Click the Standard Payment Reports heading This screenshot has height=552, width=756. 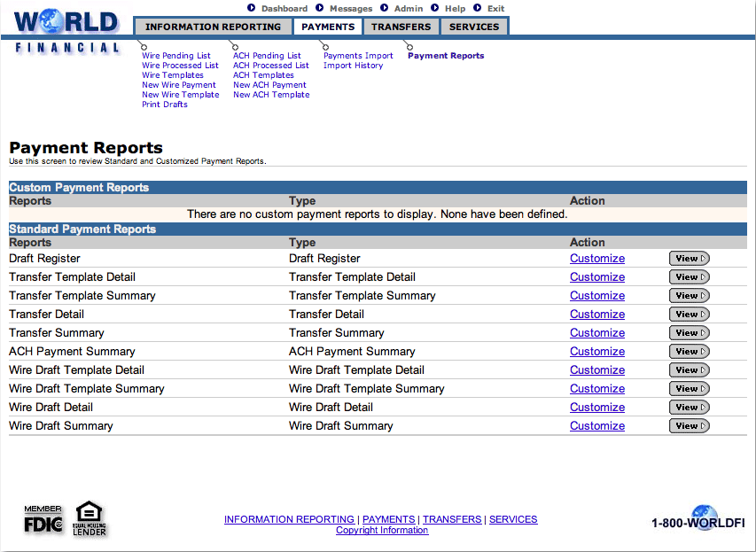82,229
